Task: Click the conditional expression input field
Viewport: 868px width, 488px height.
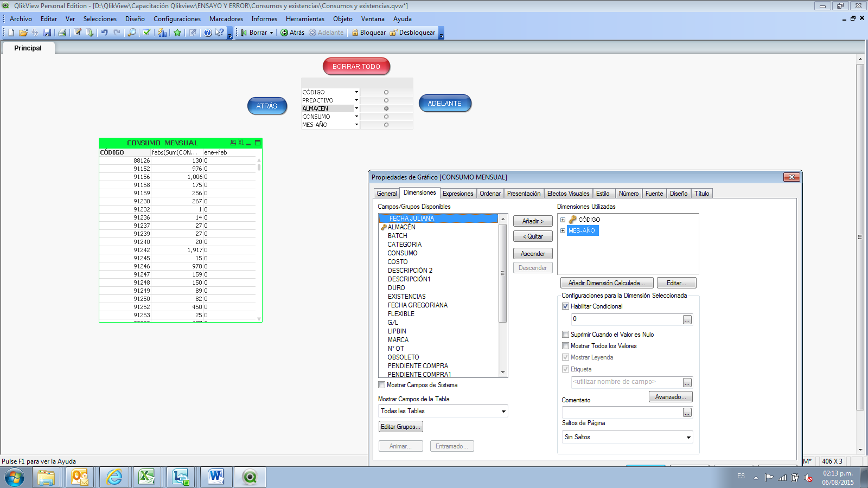Action: click(x=627, y=319)
